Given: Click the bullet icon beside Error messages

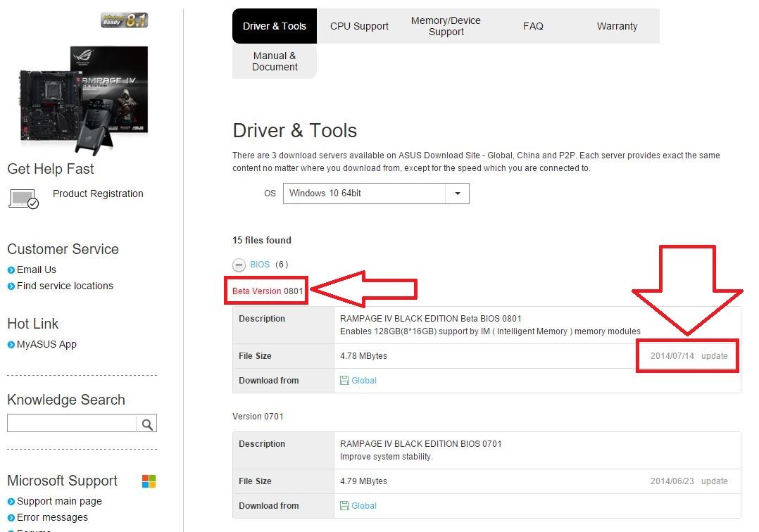Looking at the screenshot, I should [11, 518].
